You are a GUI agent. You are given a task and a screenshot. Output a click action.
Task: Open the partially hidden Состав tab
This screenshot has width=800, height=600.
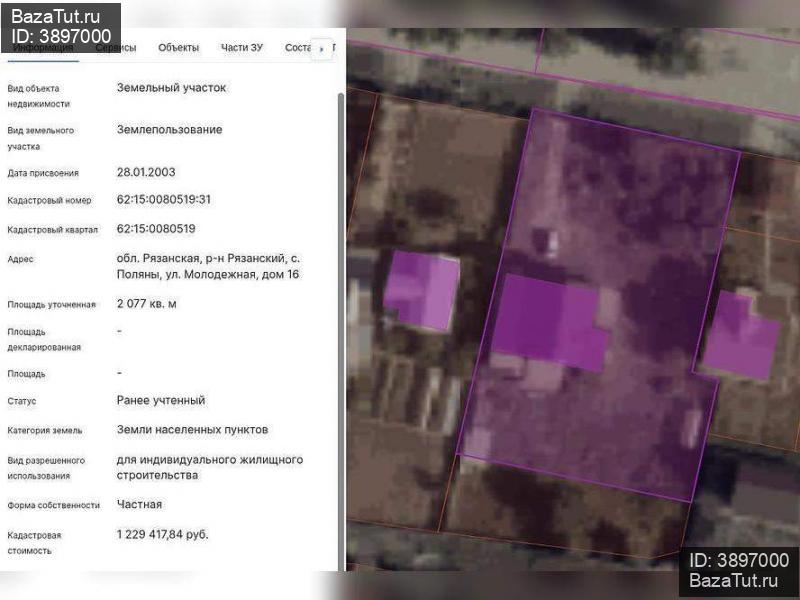[298, 47]
